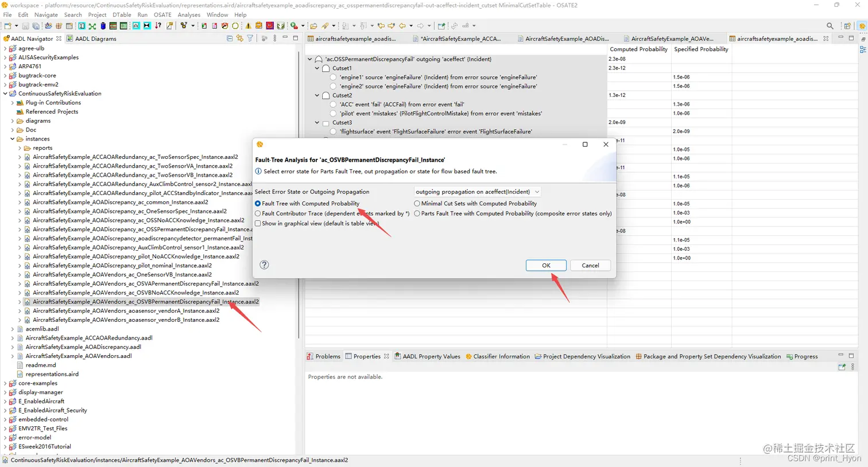Click the green connected-nodes toolbar icon

tap(92, 26)
